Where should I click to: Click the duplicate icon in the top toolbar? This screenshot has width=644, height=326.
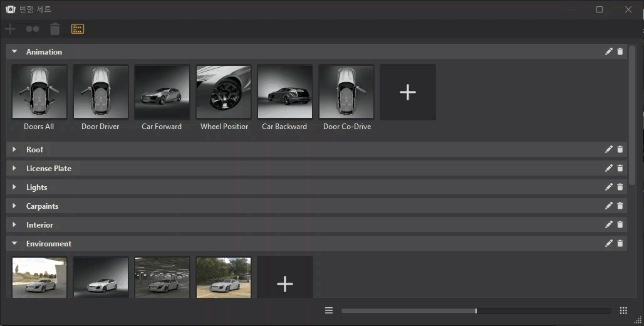32,29
